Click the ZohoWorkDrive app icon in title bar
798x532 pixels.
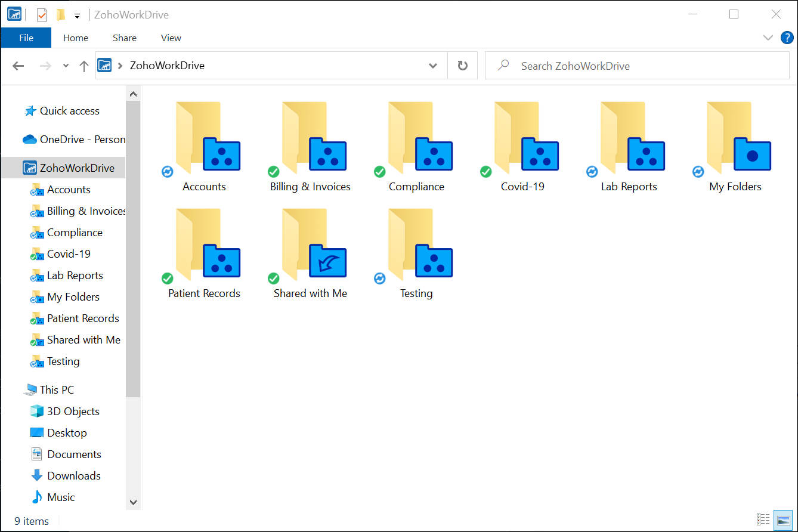14,14
